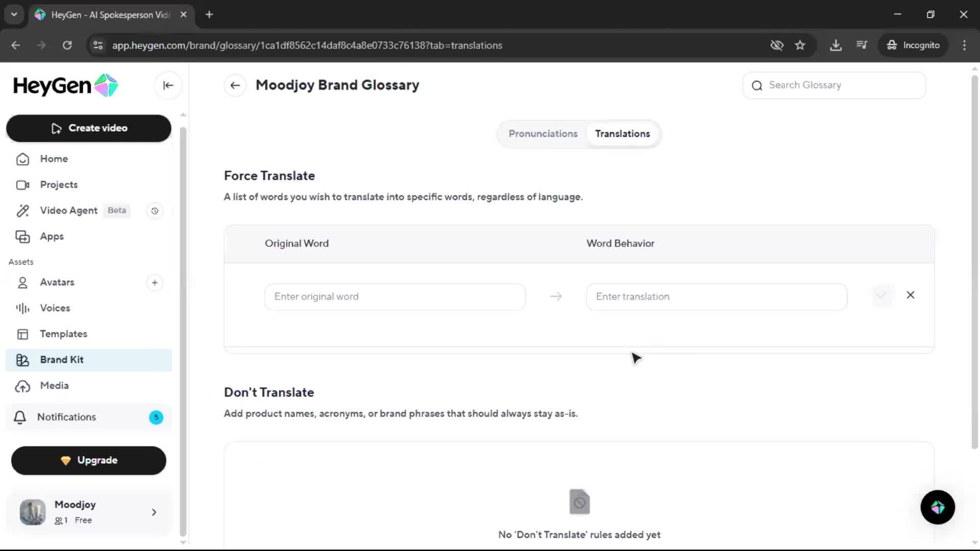The width and height of the screenshot is (980, 551).
Task: Switch to the Pronunciations tab
Action: tap(543, 134)
